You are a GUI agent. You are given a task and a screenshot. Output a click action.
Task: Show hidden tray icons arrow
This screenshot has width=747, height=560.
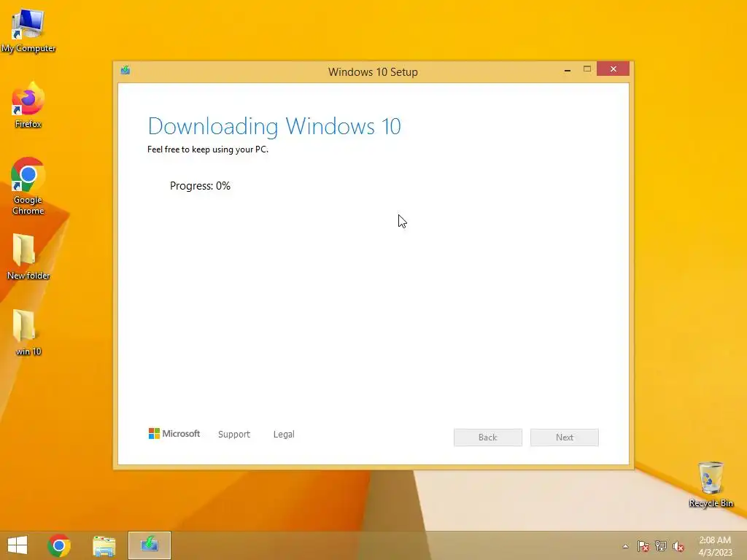coord(625,546)
